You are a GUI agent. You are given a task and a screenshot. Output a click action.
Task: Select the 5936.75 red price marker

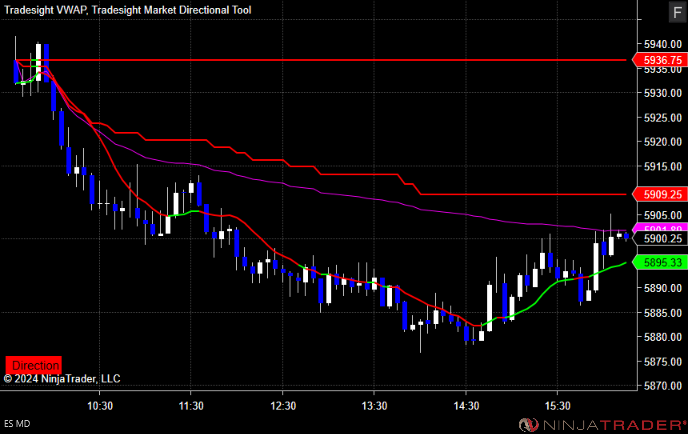659,60
